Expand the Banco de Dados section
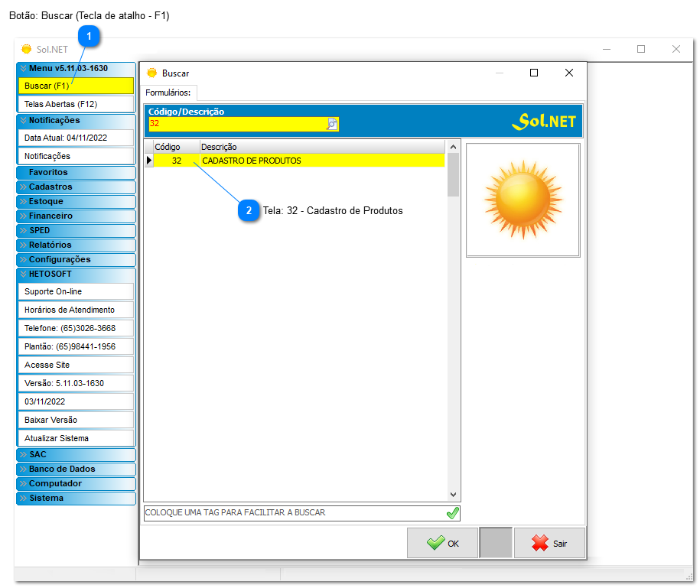The height and width of the screenshot is (588, 700). click(76, 469)
